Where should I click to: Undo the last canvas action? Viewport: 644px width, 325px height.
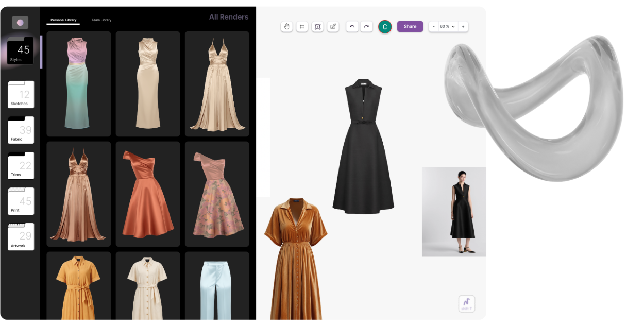(x=352, y=26)
